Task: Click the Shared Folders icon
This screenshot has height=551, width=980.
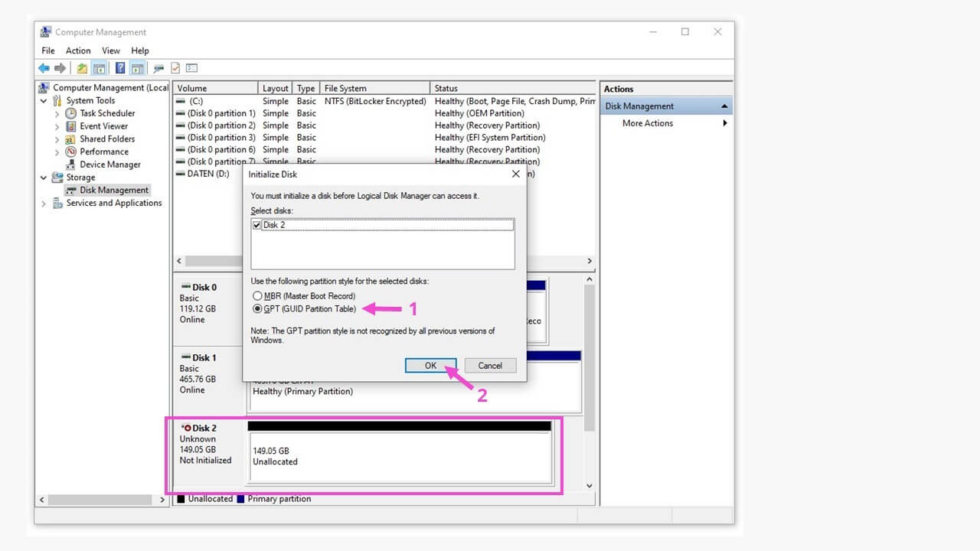Action: click(71, 139)
